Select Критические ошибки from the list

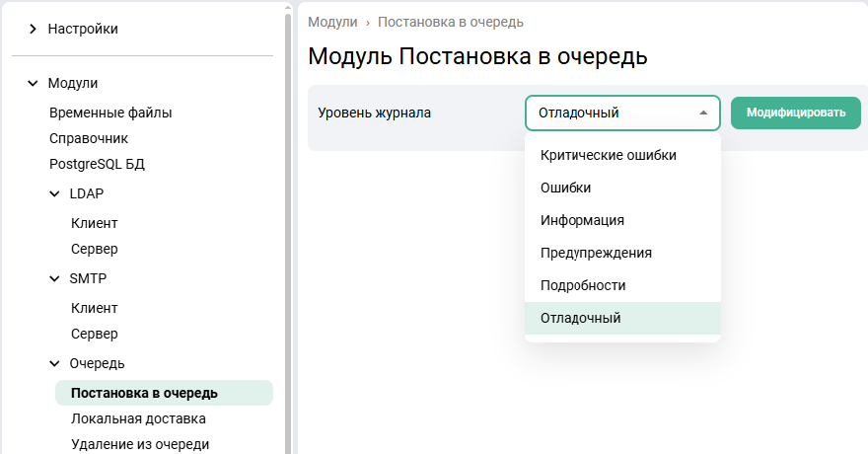coord(608,155)
